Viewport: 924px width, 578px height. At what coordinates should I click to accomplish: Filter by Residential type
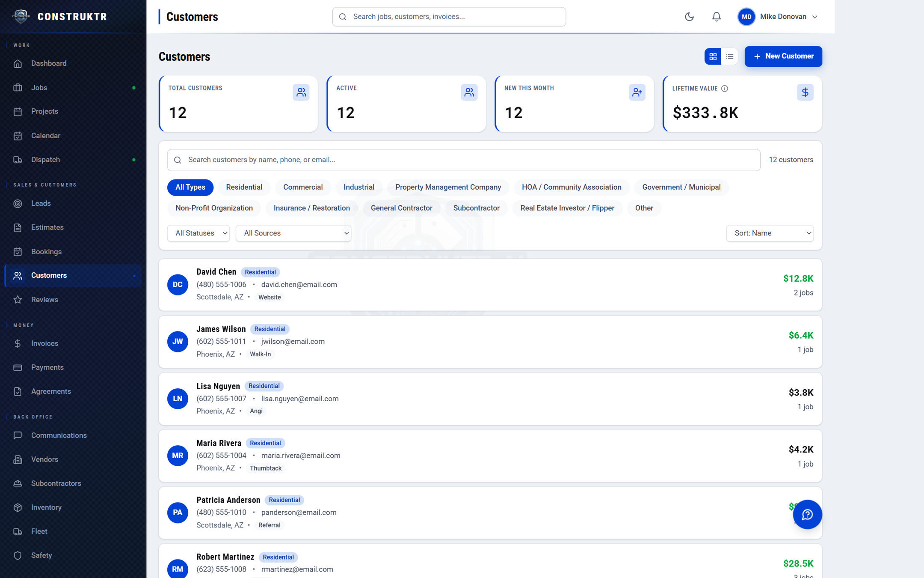[x=244, y=187]
